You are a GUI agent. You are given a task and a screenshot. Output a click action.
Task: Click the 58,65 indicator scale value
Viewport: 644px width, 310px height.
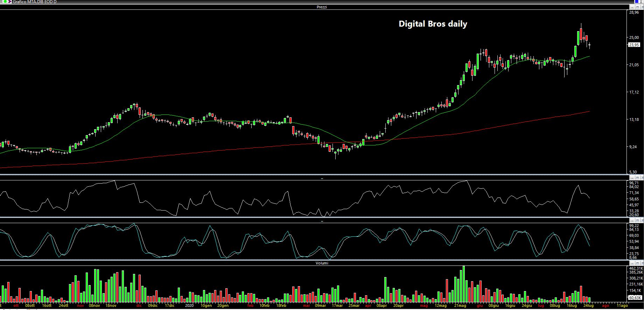coord(634,199)
